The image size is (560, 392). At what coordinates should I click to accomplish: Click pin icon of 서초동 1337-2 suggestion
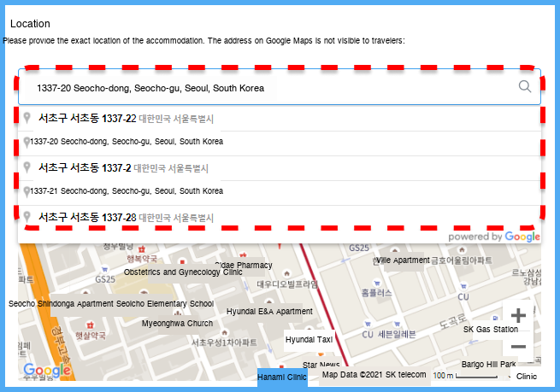point(27,167)
